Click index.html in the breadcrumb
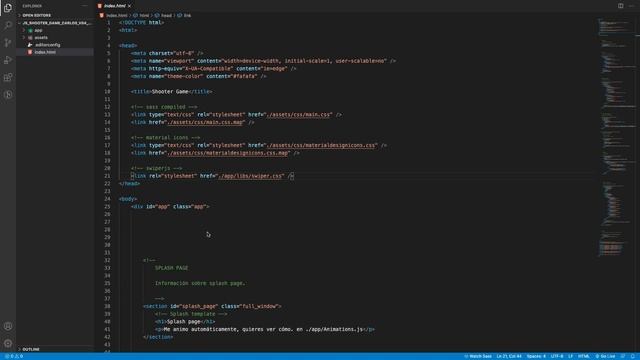 pyautogui.click(x=117, y=16)
